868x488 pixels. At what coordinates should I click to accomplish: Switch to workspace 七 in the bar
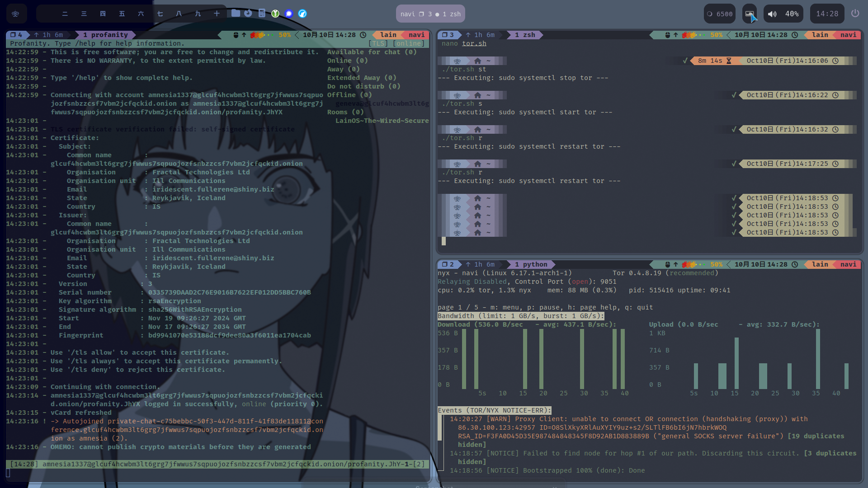click(x=160, y=14)
